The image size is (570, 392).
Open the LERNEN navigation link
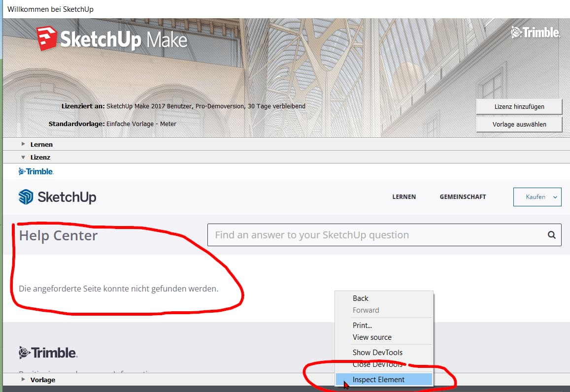click(x=404, y=197)
